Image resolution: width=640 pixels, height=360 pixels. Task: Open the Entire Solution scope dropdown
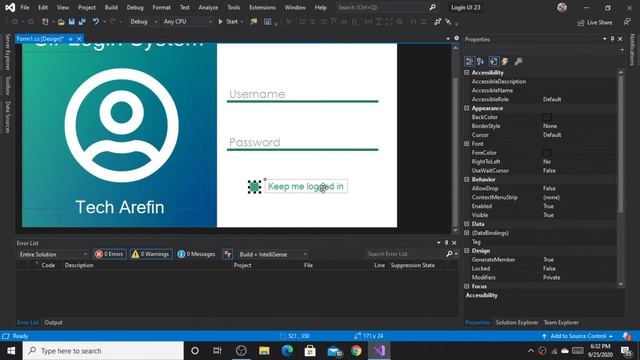(53, 254)
